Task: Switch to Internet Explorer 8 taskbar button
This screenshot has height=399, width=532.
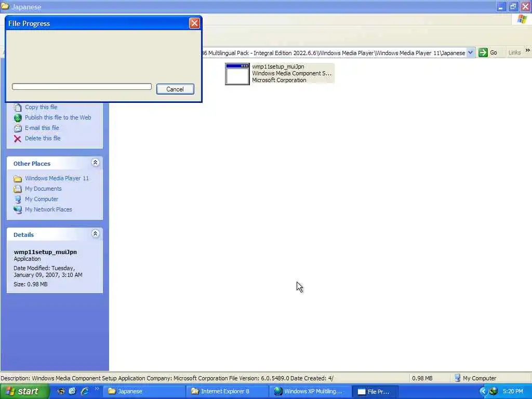Action: [228, 391]
